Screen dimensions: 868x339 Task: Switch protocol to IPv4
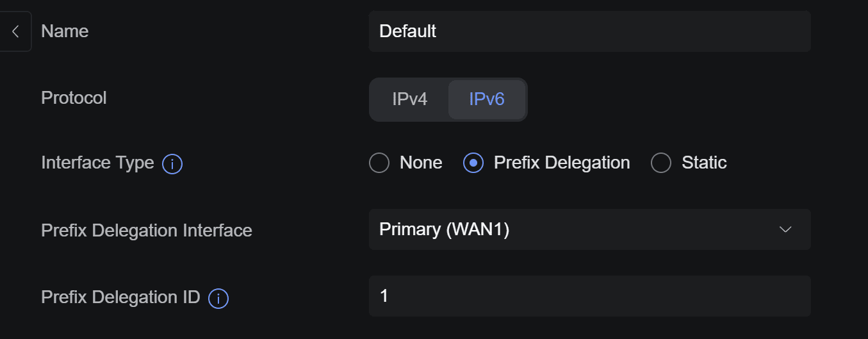pyautogui.click(x=410, y=99)
